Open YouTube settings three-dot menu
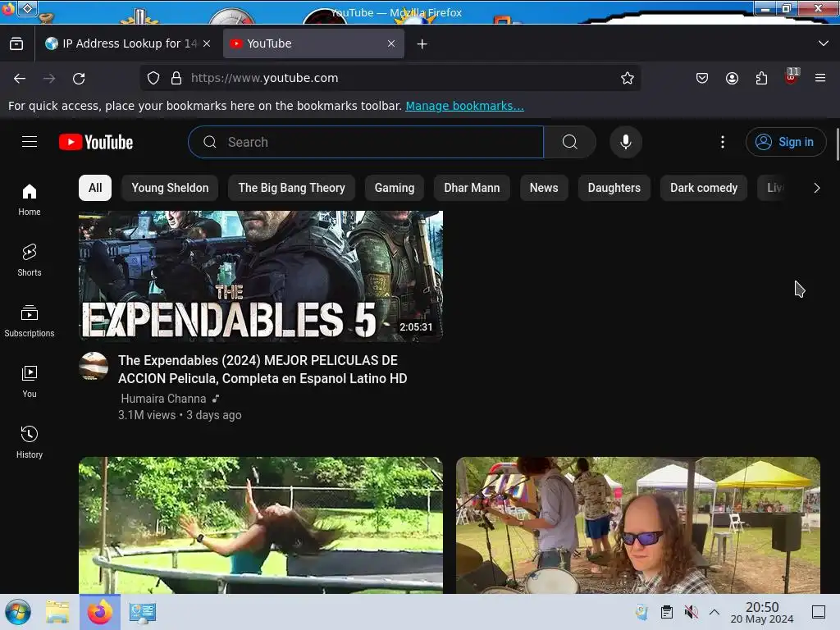Image resolution: width=840 pixels, height=630 pixels. [x=723, y=142]
